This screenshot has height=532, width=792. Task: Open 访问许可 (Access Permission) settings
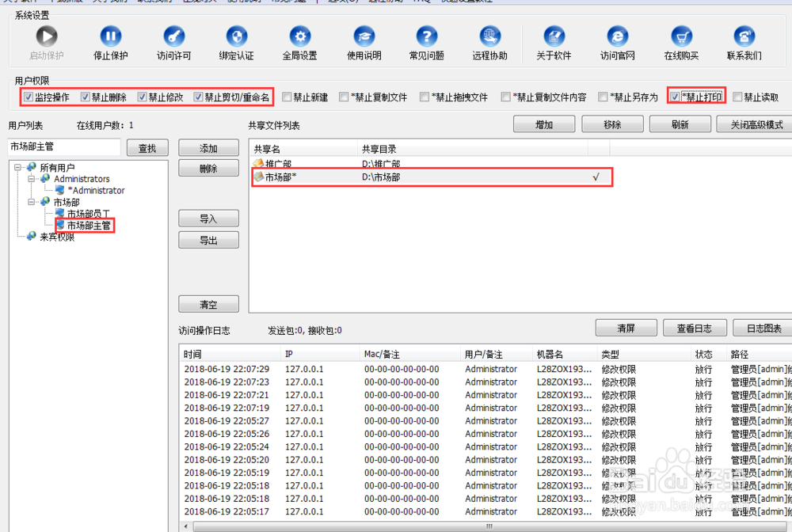[173, 36]
